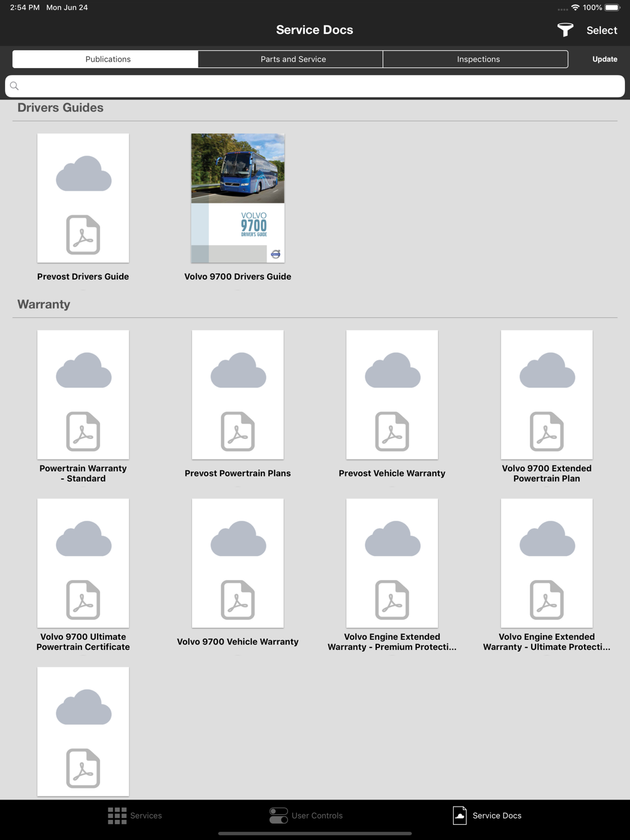Switch to Publications tab
This screenshot has height=840, width=630.
[105, 59]
